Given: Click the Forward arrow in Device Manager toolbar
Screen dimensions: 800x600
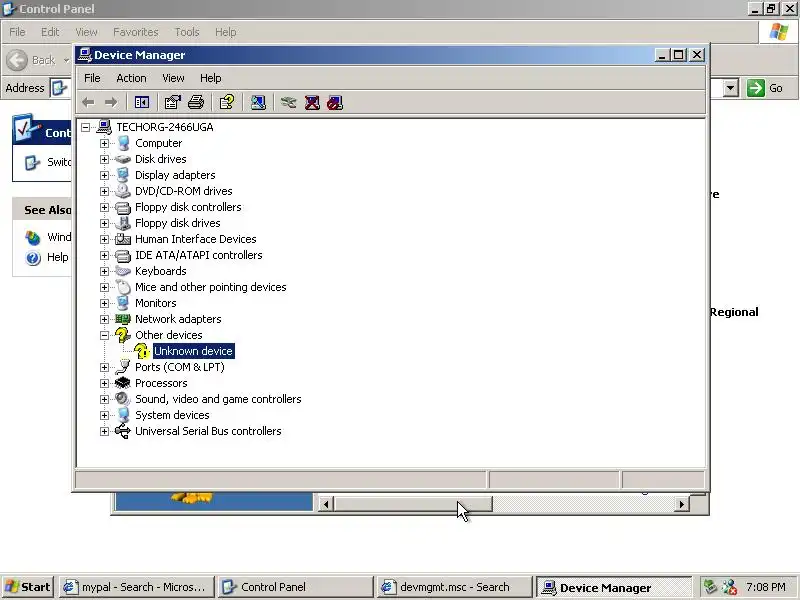Looking at the screenshot, I should (x=111, y=103).
